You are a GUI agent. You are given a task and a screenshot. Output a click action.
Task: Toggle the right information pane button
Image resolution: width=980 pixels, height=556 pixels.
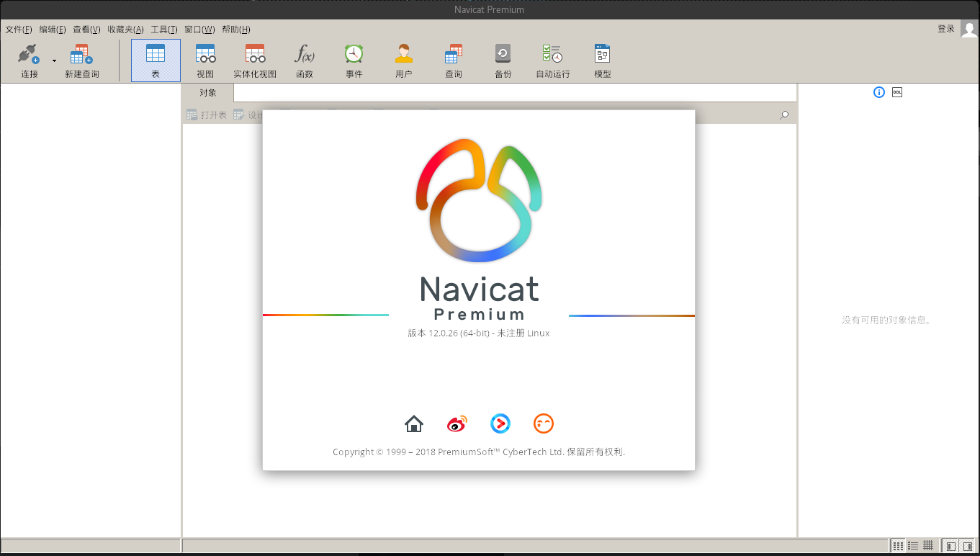click(967, 546)
